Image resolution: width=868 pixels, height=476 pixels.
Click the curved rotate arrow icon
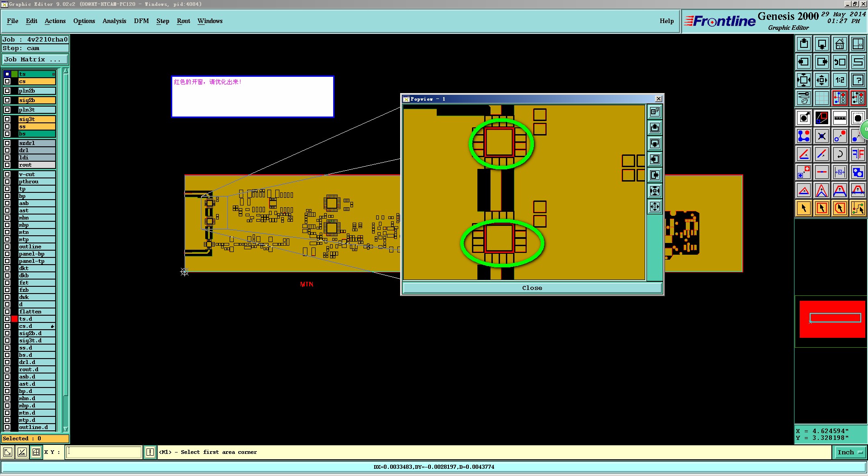840,154
